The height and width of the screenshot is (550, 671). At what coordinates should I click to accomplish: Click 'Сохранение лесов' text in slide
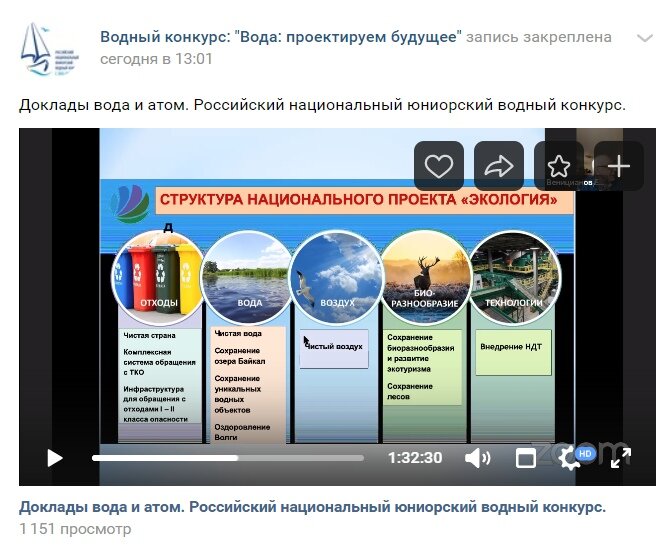[410, 392]
